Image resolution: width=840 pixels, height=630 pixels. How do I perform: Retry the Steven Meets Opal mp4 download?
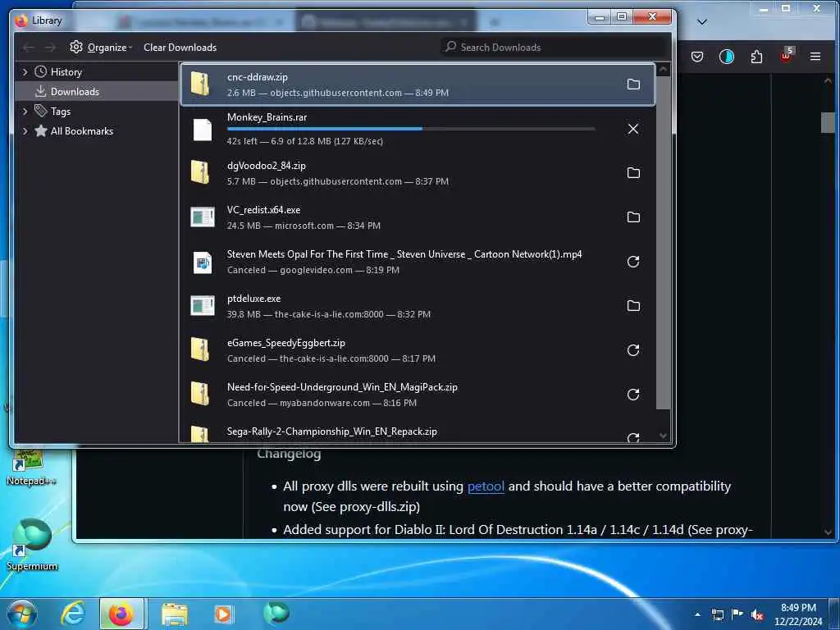click(633, 262)
